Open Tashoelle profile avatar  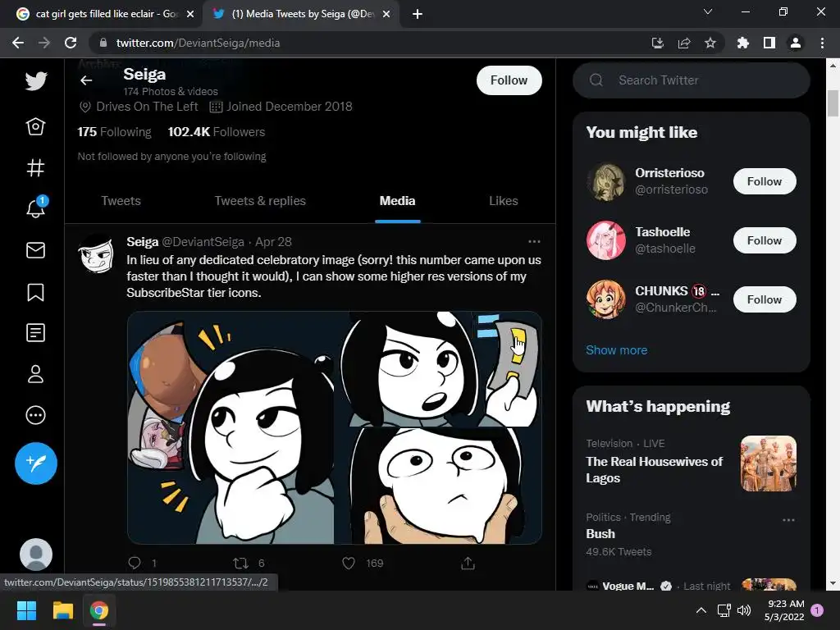point(606,240)
